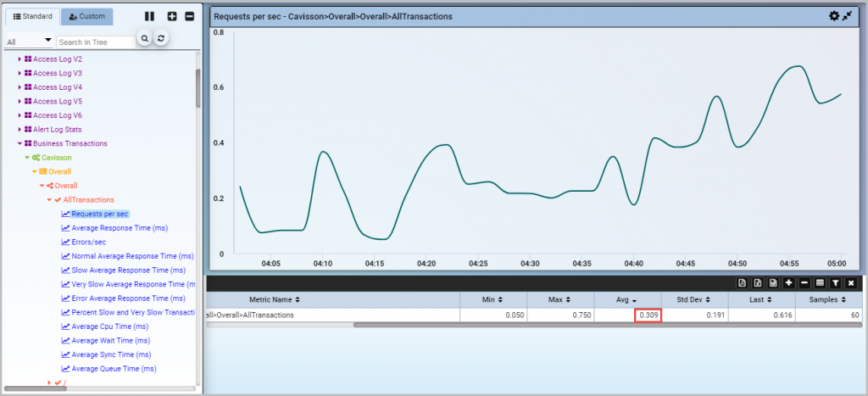Click the metric table horizontal scrollbar
This screenshot has width=868, height=396.
pyautogui.click(x=606, y=325)
